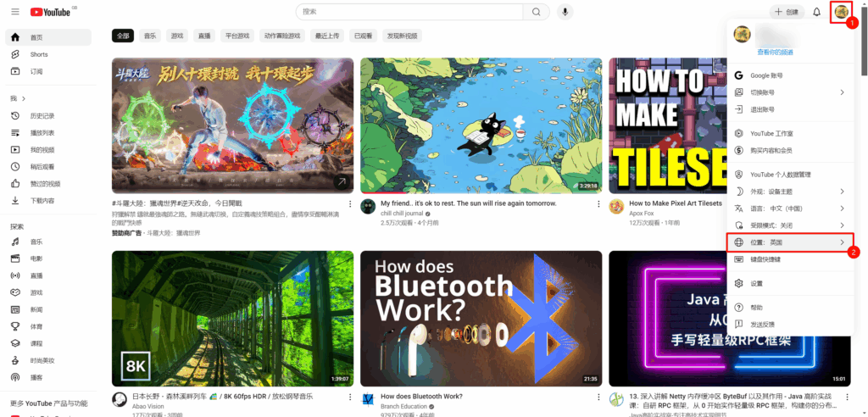Click the account avatar in top bar
This screenshot has height=417, width=868.
tap(842, 12)
